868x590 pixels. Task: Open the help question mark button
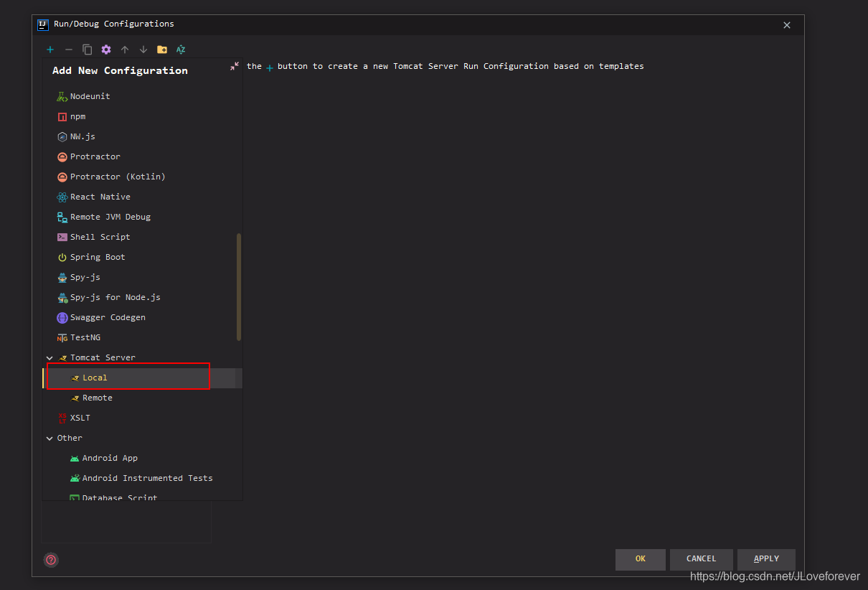(51, 560)
